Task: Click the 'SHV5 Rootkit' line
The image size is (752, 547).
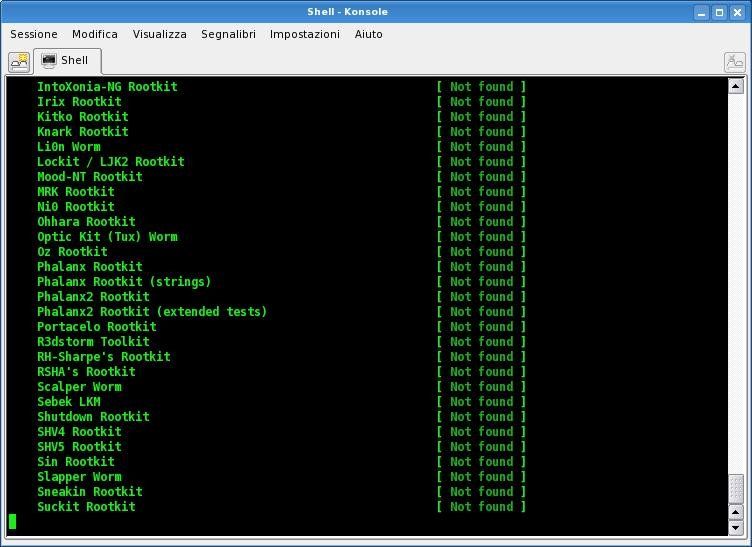Action: [x=79, y=447]
